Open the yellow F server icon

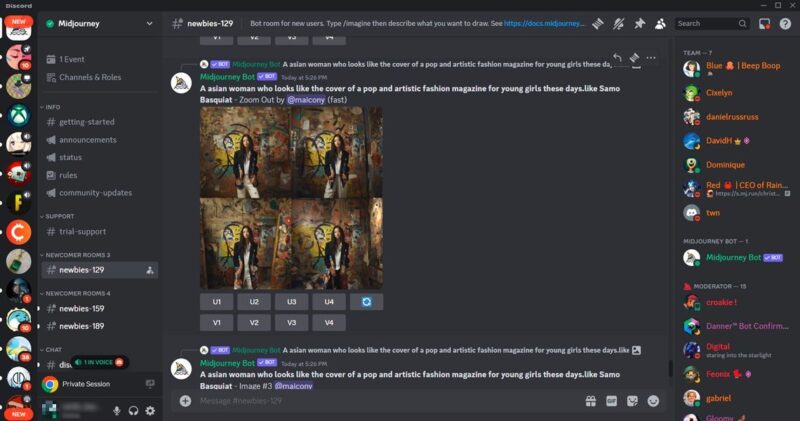coord(19,203)
